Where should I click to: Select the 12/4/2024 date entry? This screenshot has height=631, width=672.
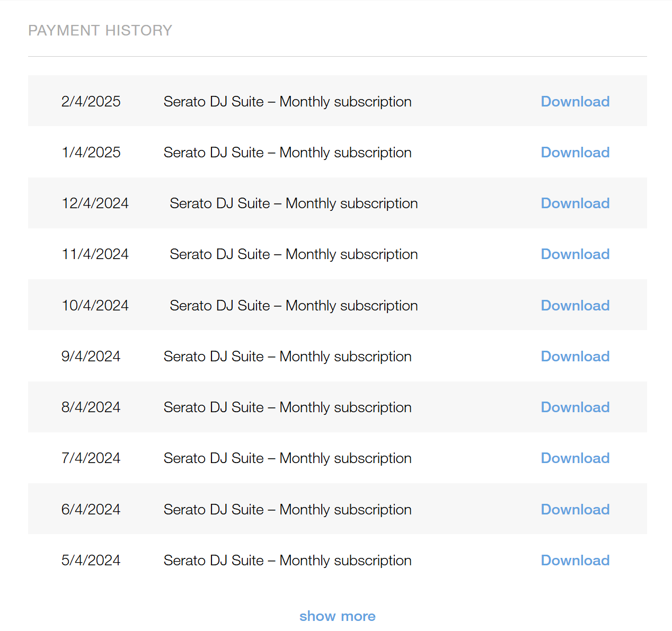95,203
